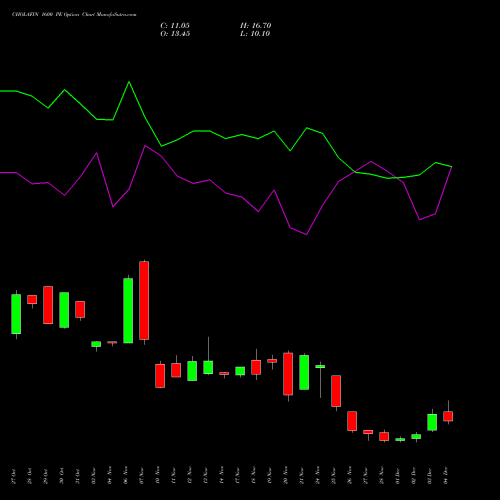Click the 28 Nov date label
Viewport: 500px width, 500px height.
click(381, 476)
